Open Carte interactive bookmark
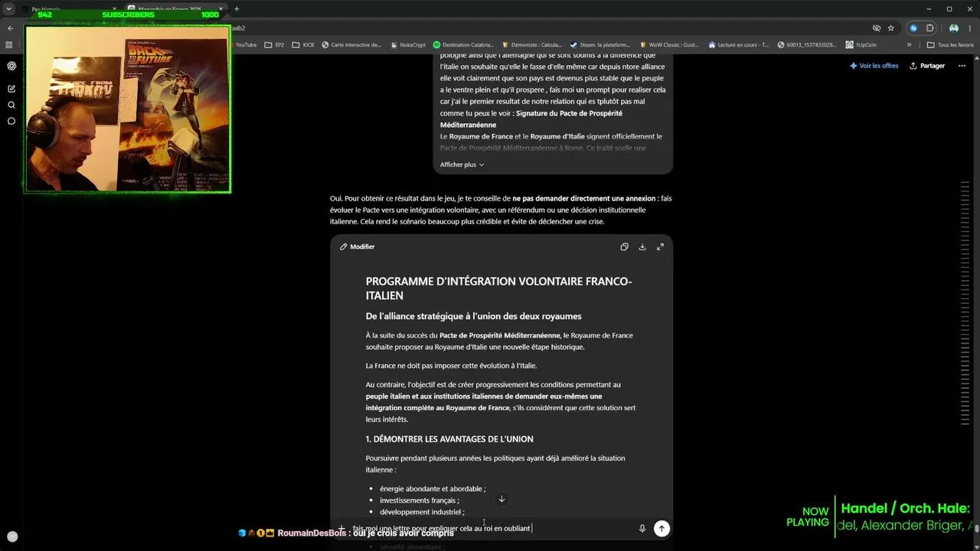980x551 pixels. point(351,45)
